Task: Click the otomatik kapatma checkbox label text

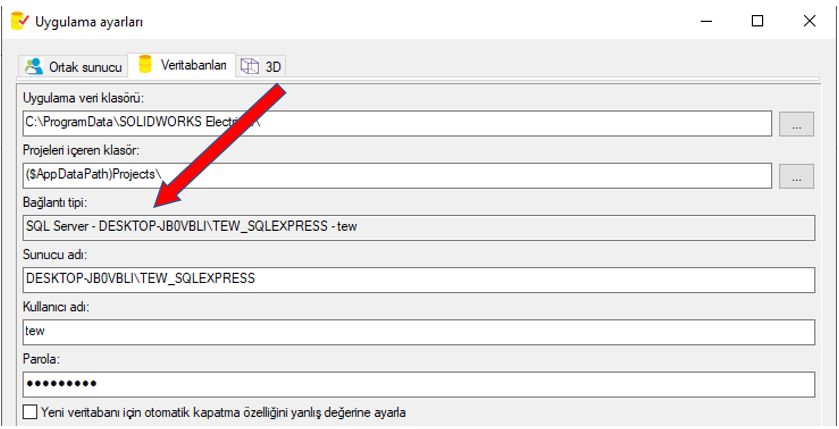Action: pyautogui.click(x=223, y=412)
